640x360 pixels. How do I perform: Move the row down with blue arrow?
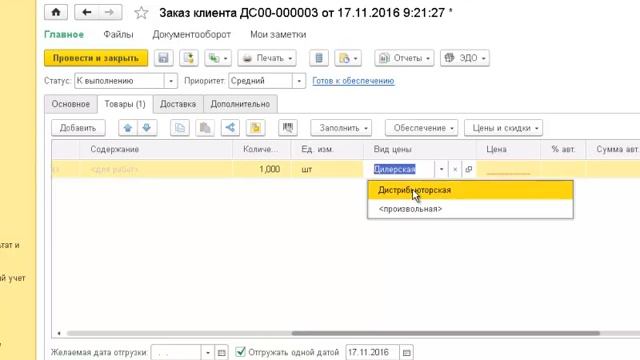click(147, 128)
